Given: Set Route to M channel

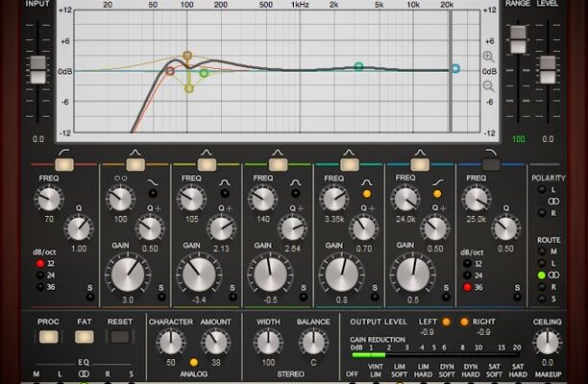Looking at the screenshot, I should coord(544,250).
